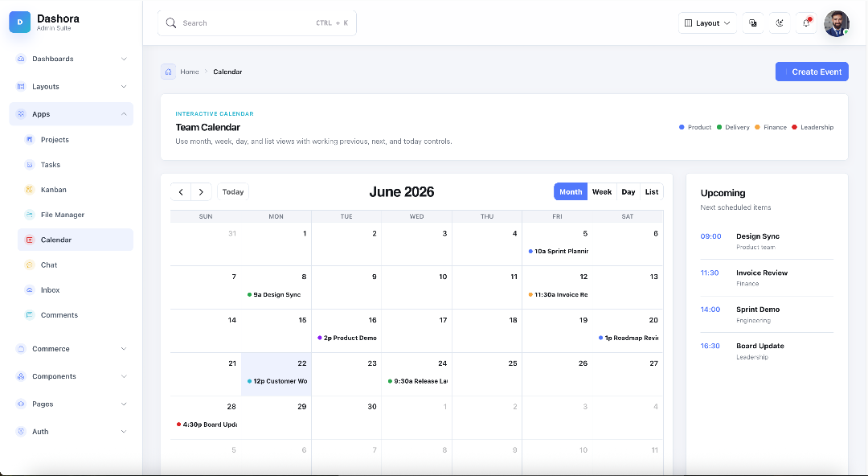Click the blue Product legend dot
This screenshot has width=868, height=476.
pos(682,128)
